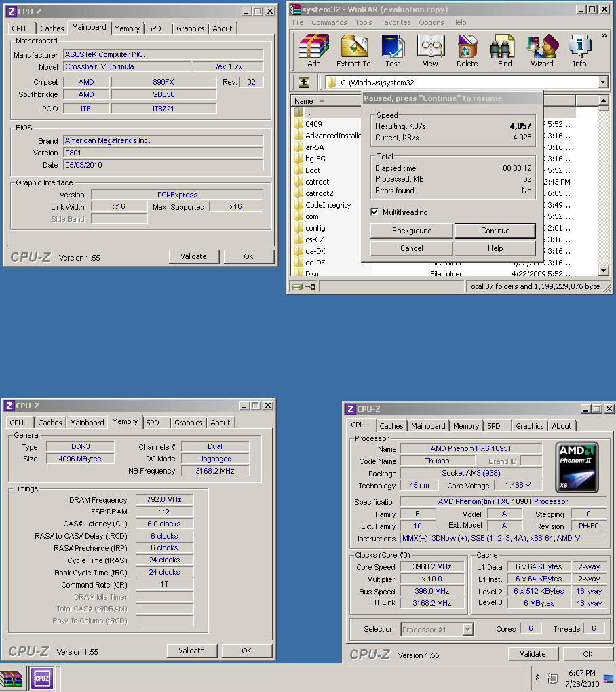
Task: Sort the file list by Name column
Action: coord(327,100)
